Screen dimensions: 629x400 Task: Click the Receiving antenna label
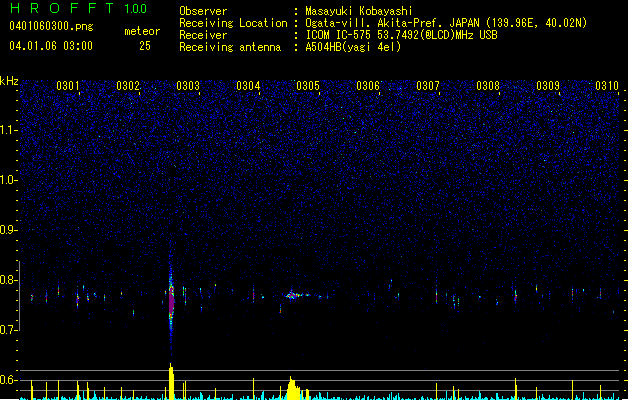(230, 47)
